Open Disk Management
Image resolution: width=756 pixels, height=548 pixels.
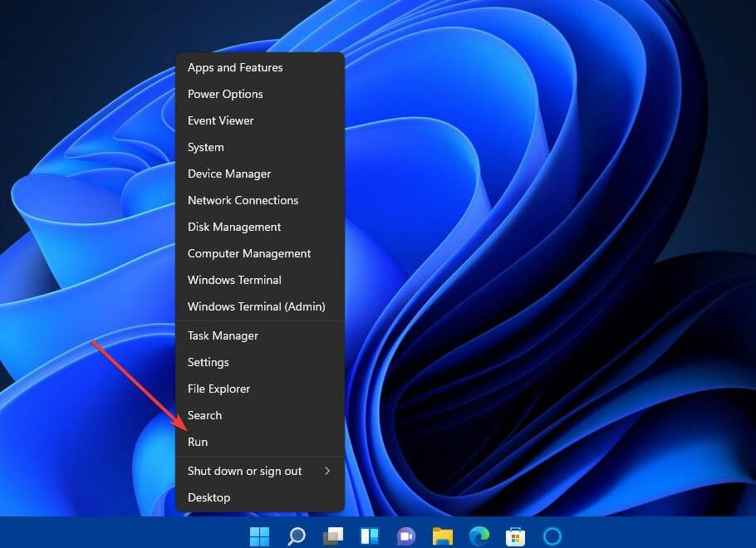233,227
